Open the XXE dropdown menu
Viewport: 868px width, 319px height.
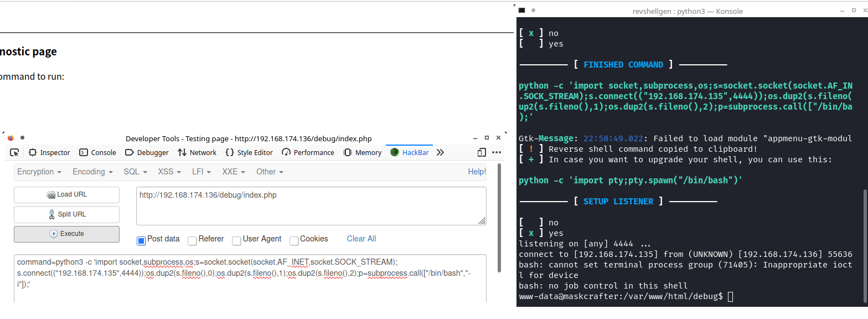pyautogui.click(x=234, y=172)
